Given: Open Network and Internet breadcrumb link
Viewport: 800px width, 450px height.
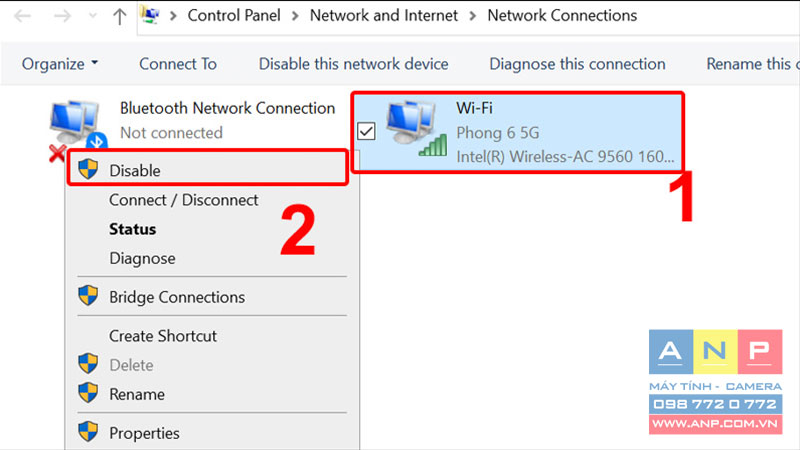Looking at the screenshot, I should (x=384, y=15).
